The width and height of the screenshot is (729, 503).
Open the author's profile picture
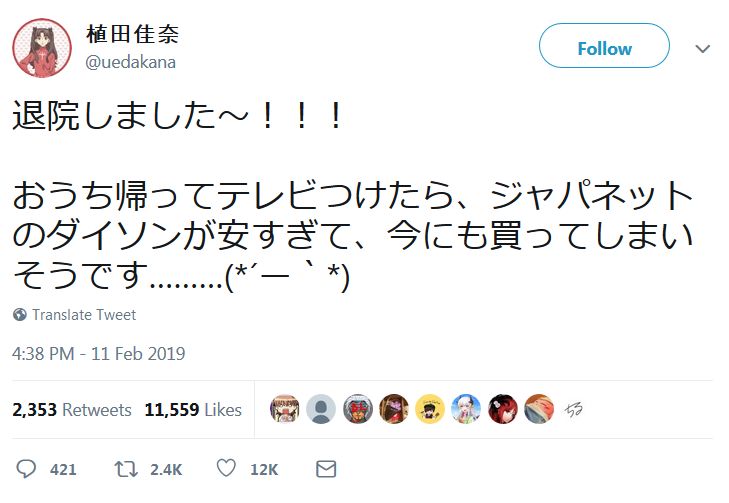pyautogui.click(x=41, y=47)
